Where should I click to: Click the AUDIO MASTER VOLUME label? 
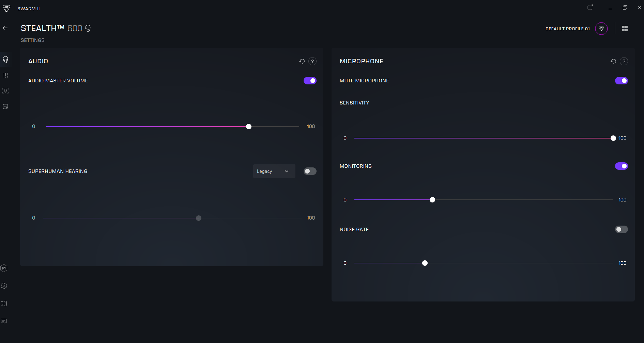pyautogui.click(x=58, y=81)
